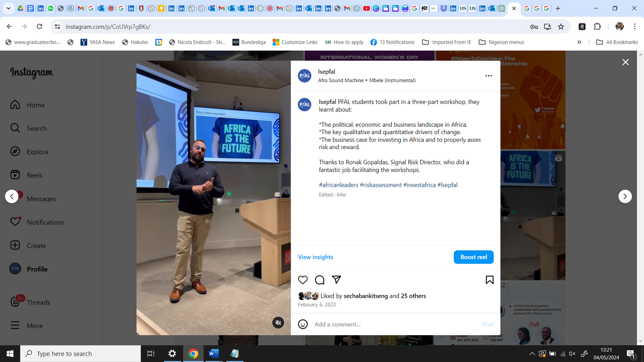Open the emoji picker in the comment box

(x=303, y=324)
